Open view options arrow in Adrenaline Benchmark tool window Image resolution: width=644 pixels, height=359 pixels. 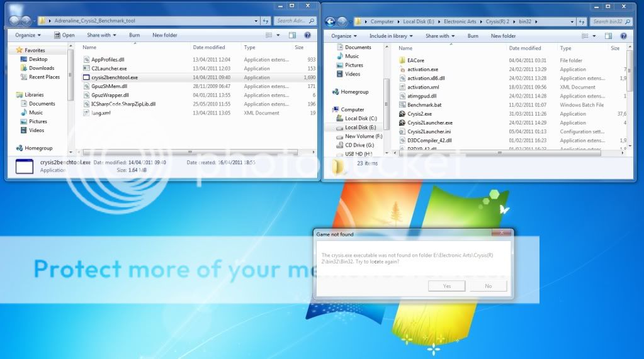click(278, 35)
